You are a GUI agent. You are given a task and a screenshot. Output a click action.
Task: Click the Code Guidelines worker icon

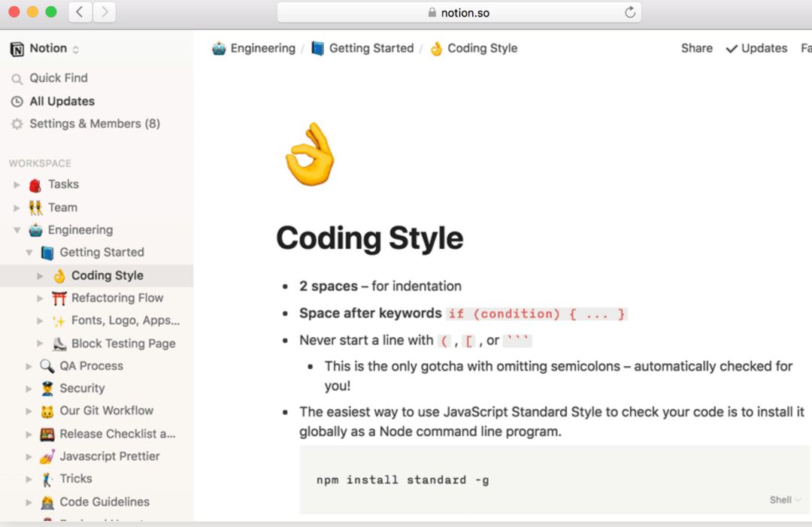[x=47, y=502]
